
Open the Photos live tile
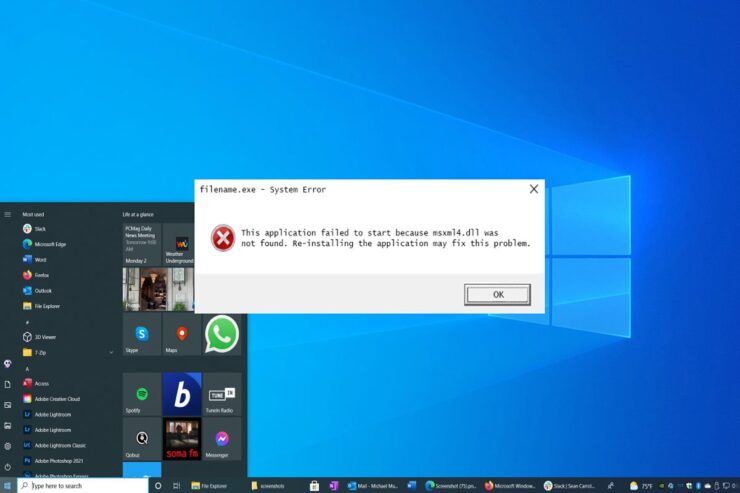coord(158,289)
